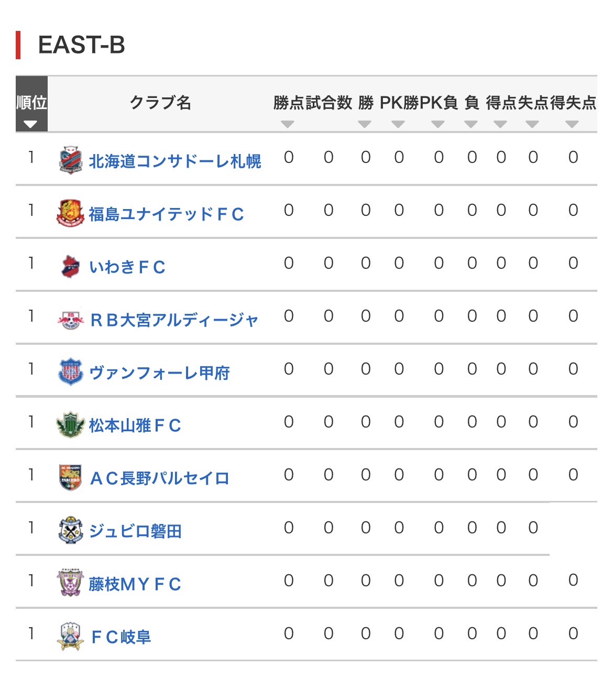Click the クラブ名 column header
Screen dimensions: 613x700
coord(160,103)
